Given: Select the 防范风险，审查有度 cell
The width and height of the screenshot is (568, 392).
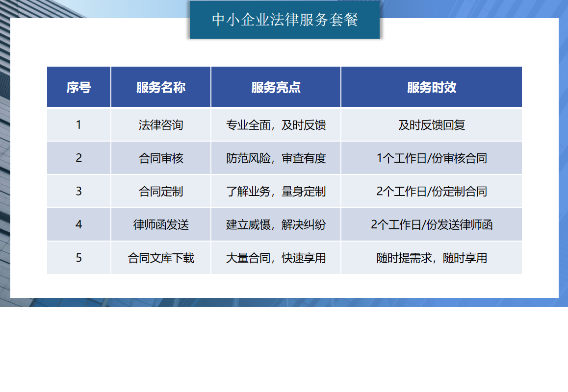Looking at the screenshot, I should 276,158.
